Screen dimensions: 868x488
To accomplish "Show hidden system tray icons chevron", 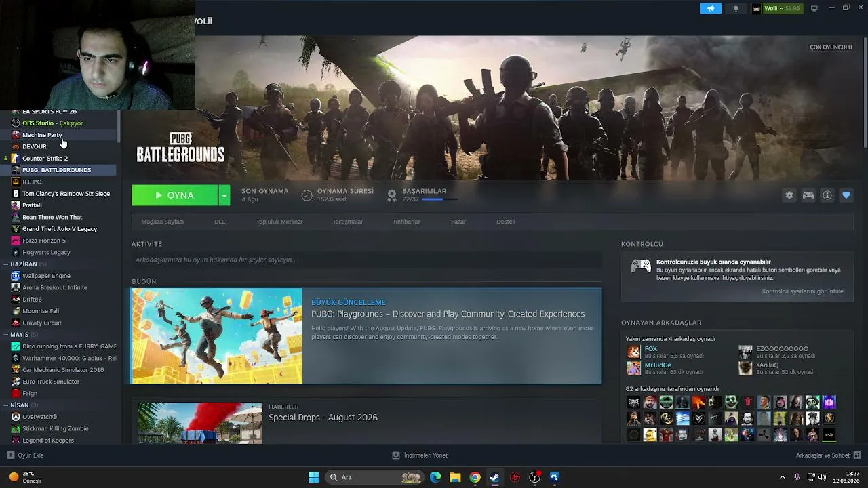I will pyautogui.click(x=782, y=477).
